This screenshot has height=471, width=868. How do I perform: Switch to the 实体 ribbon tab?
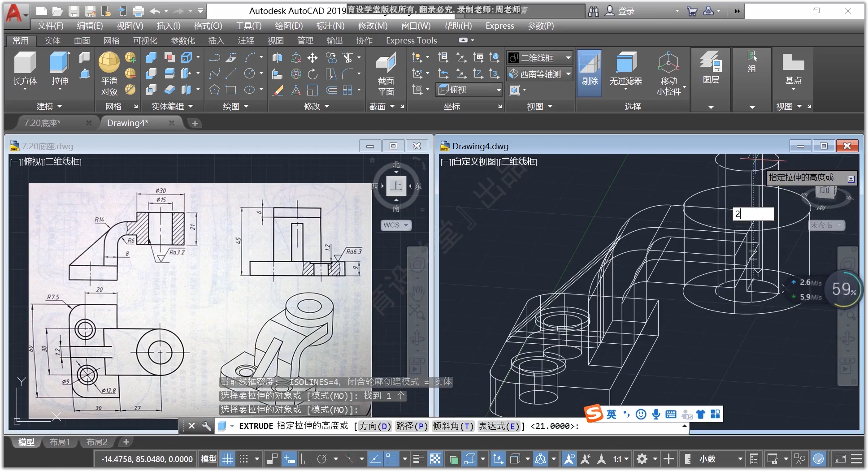coord(52,40)
